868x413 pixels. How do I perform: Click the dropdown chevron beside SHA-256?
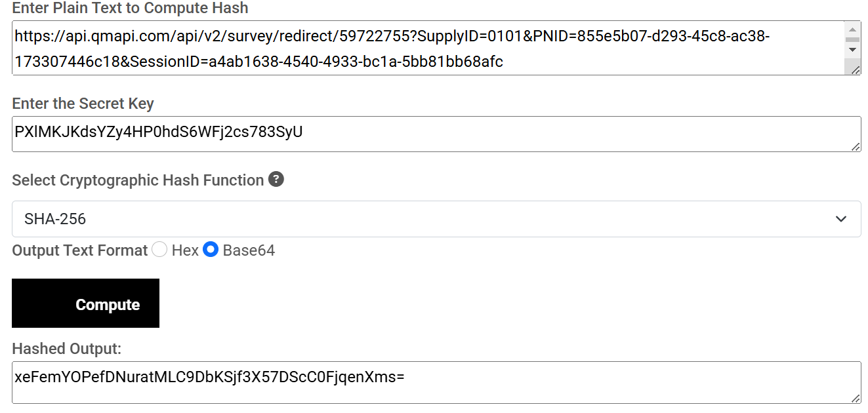click(x=841, y=218)
